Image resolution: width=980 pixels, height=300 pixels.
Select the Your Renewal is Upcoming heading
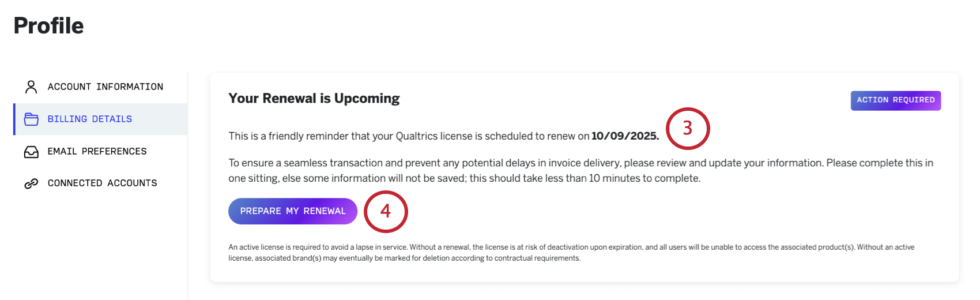point(314,99)
